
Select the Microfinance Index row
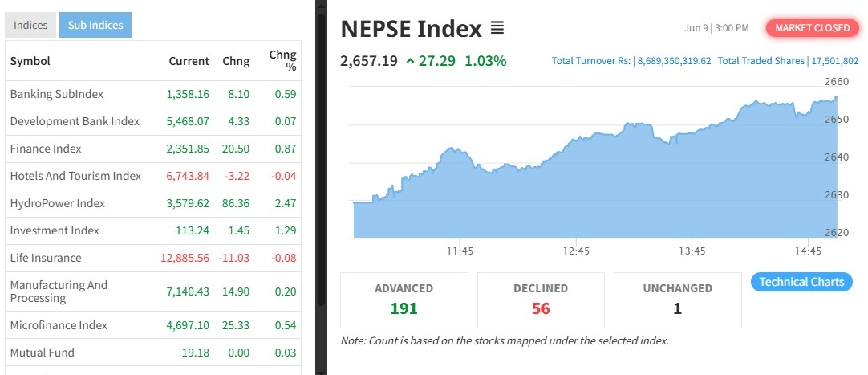tap(59, 325)
